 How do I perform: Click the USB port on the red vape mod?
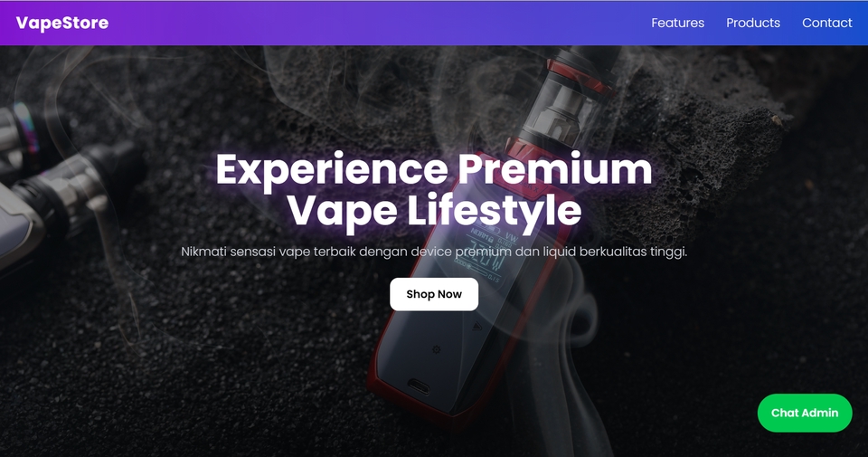point(419,386)
